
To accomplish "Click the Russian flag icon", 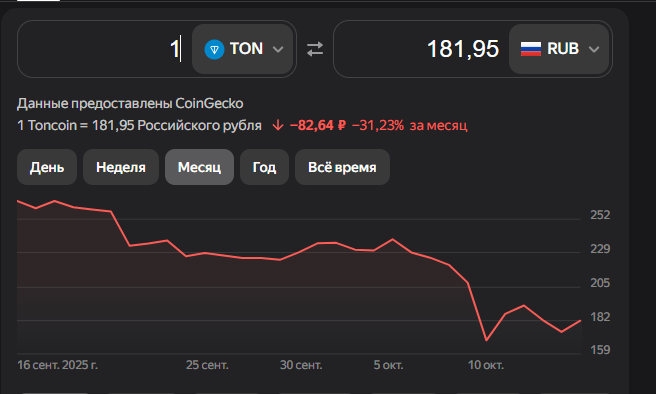I will coord(531,49).
